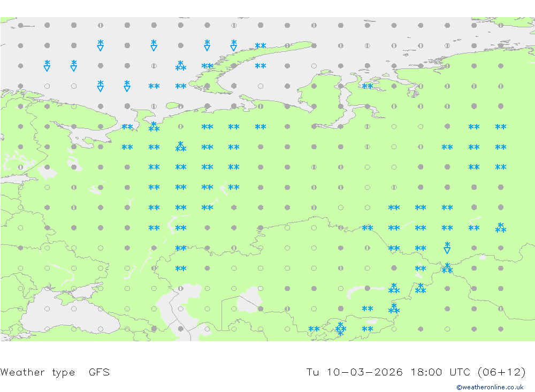
Task: Click Lake Balkhash on the map
Action: tap(365, 290)
